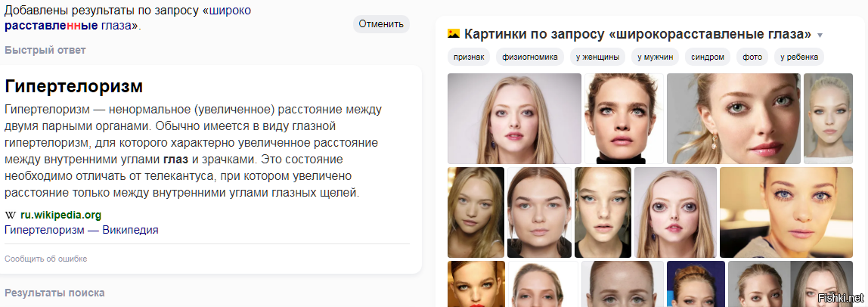Open third-row thumbnail with dark blue background
Image resolution: width=868 pixels, height=307 pixels.
point(696,284)
